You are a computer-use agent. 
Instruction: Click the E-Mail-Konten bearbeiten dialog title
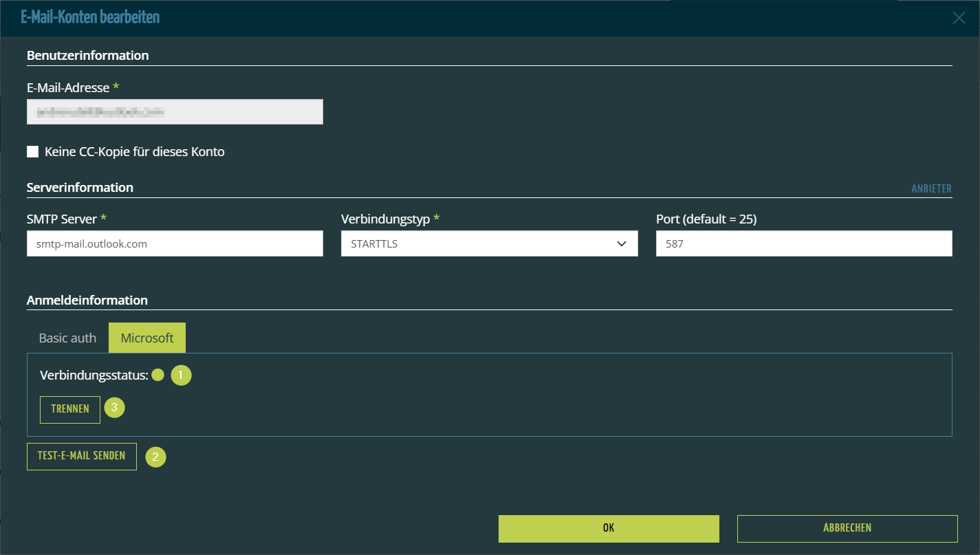(x=90, y=17)
